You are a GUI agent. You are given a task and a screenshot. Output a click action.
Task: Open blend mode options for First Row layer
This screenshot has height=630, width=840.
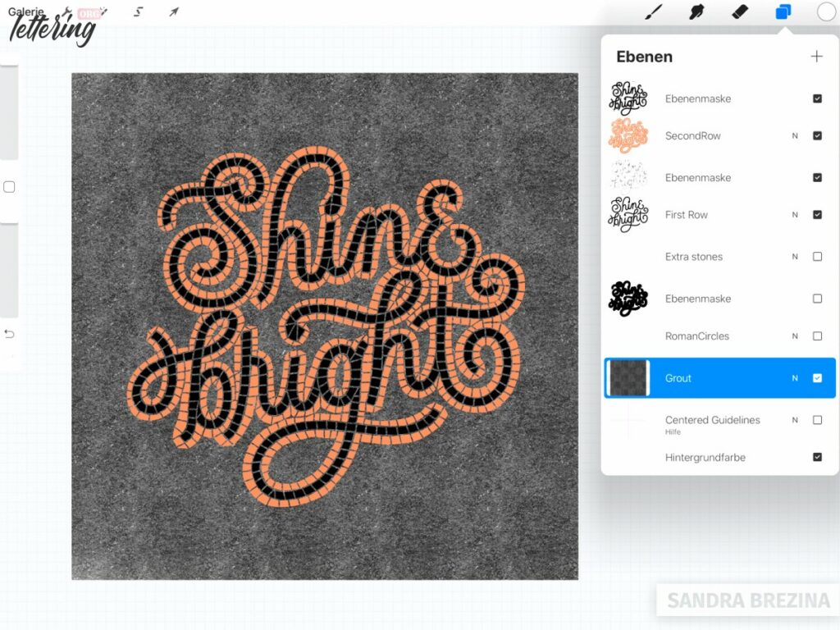(794, 214)
